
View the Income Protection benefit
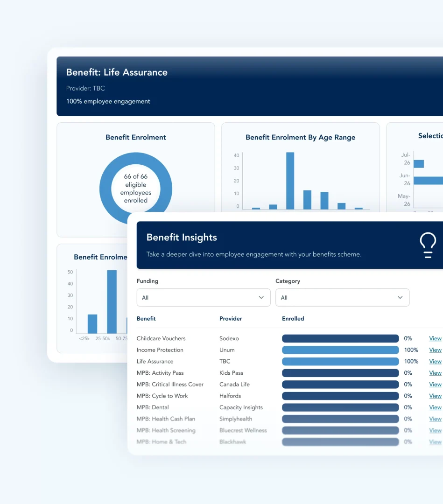(x=435, y=350)
